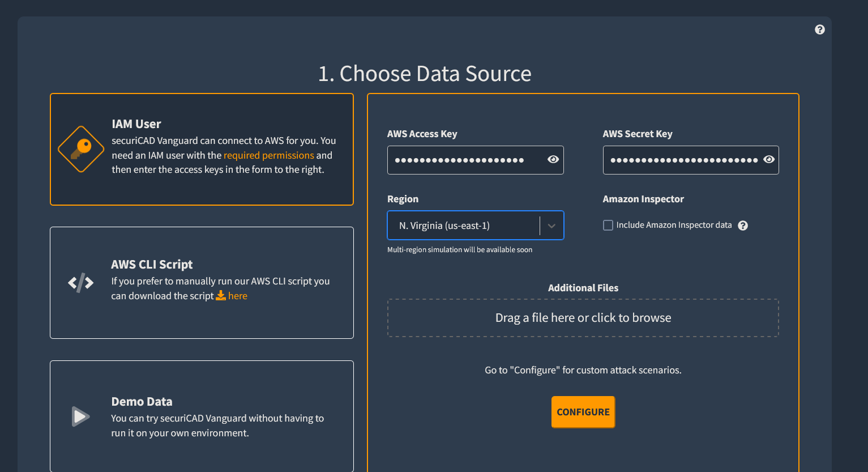
Task: Open the Amazon Inspector help tooltip icon
Action: (x=743, y=226)
